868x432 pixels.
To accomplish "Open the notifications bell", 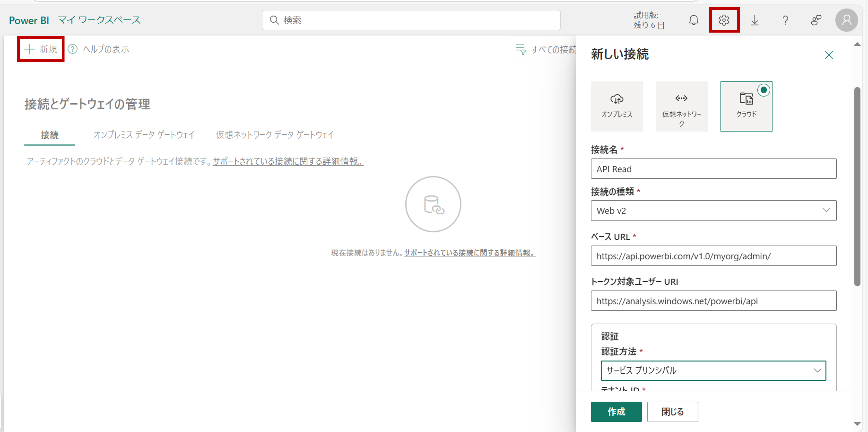I will pyautogui.click(x=693, y=20).
